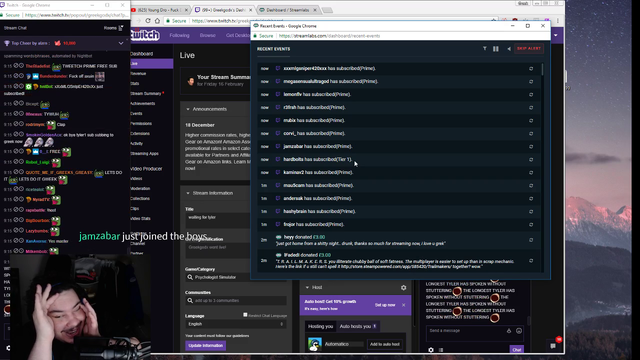Replay the mubix subscription alert

click(x=531, y=121)
